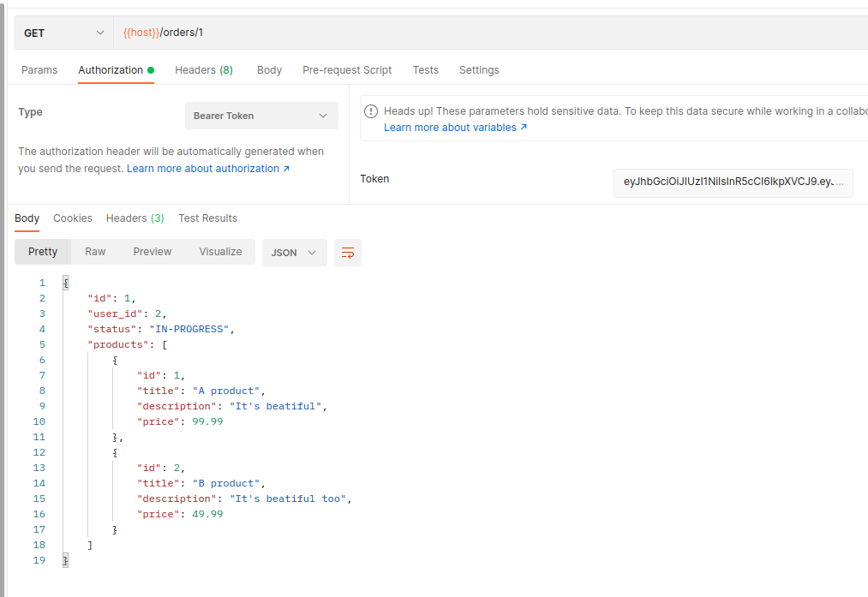Viewport: 868px width, 597px height.
Task: Open the Test Results tab
Action: pos(207,218)
